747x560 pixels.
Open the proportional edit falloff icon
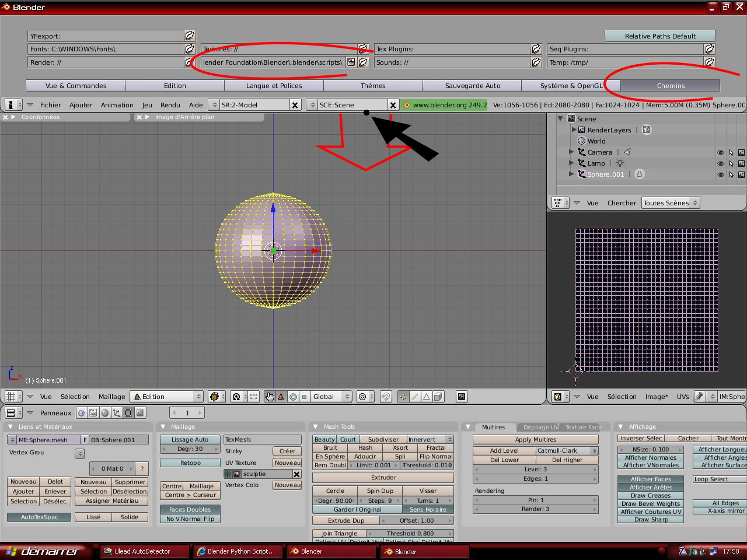coord(365,397)
